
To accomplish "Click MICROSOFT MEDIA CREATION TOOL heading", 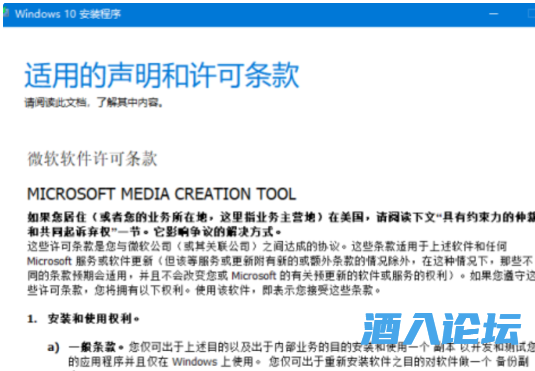I will coord(161,194).
